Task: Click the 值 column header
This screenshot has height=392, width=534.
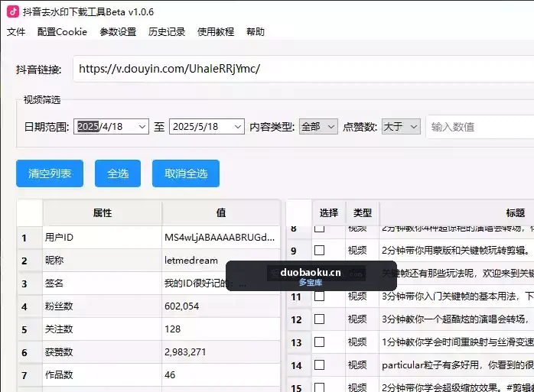Action: [x=221, y=213]
